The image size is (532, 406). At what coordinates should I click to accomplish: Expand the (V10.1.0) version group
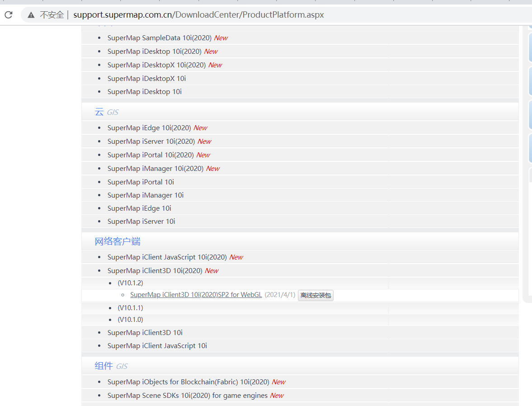130,320
